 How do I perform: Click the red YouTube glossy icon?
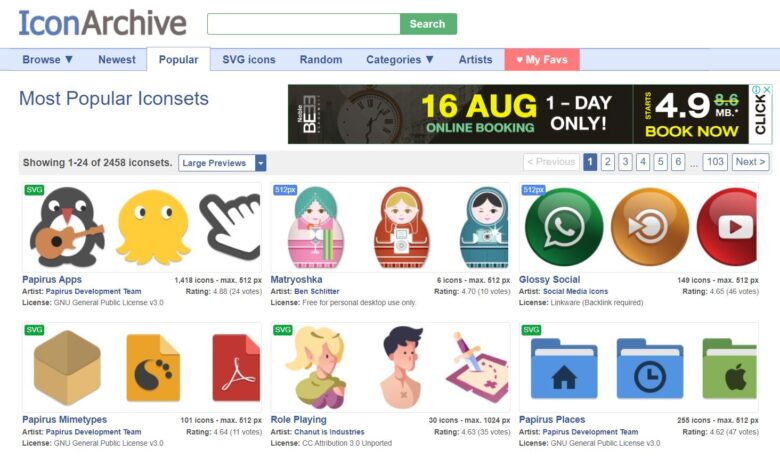click(727, 227)
